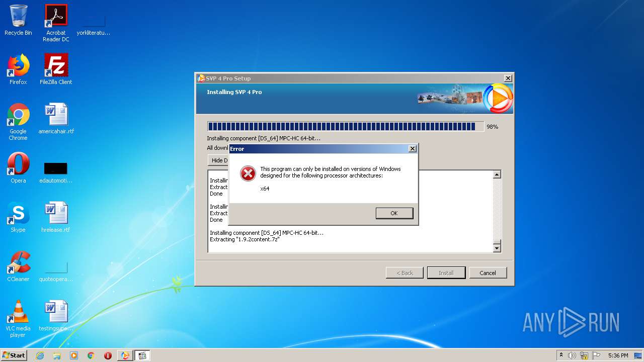The height and width of the screenshot is (362, 644).
Task: Open the Start menu
Action: click(14, 355)
